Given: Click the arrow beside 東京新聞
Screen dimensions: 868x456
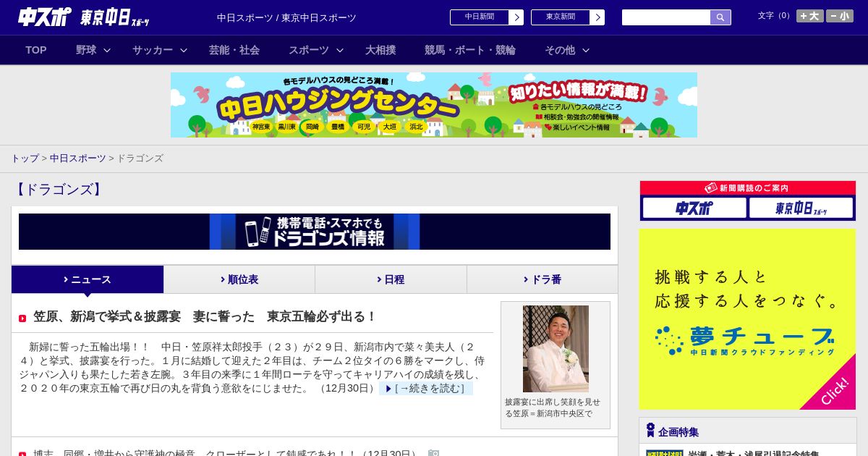Looking at the screenshot, I should coord(597,17).
